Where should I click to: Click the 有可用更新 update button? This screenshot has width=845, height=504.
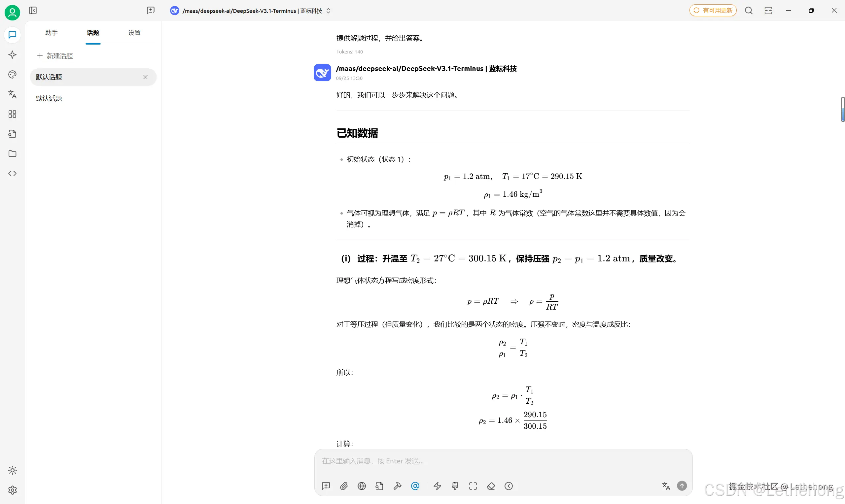pos(713,10)
